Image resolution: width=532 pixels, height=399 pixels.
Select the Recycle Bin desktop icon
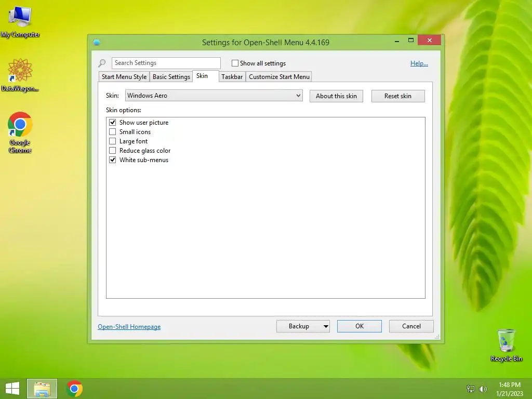coord(506,345)
